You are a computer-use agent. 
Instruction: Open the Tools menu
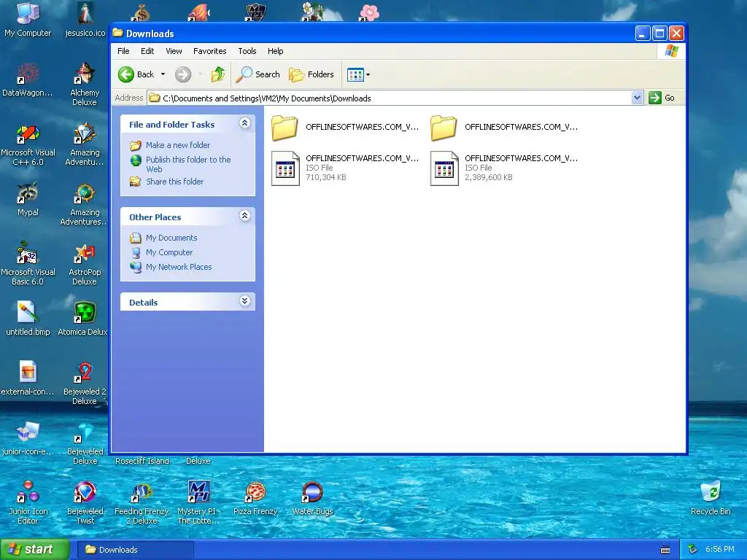[247, 51]
